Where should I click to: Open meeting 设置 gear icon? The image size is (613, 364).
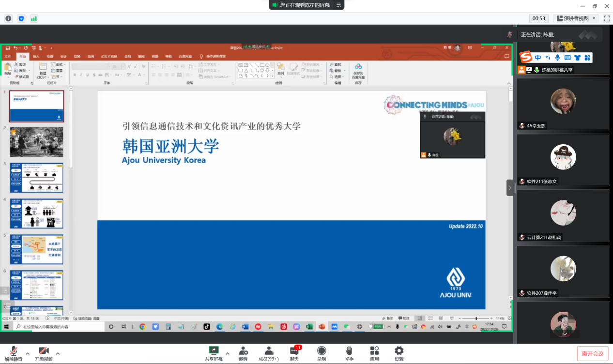399,353
